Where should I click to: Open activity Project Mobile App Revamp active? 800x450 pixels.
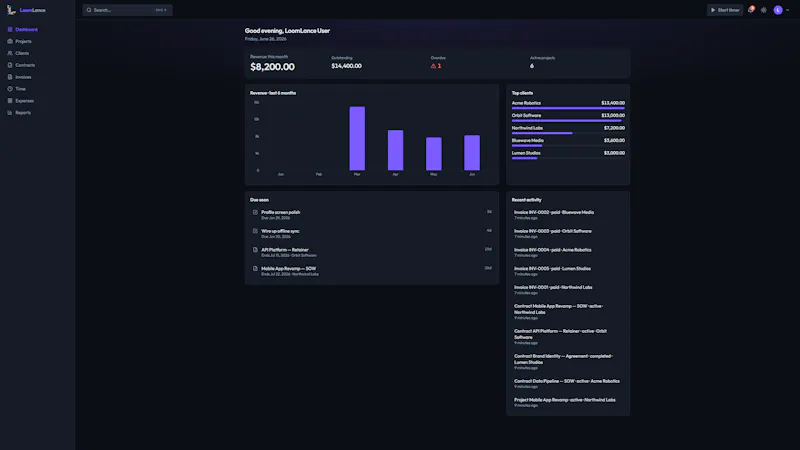tap(568, 403)
